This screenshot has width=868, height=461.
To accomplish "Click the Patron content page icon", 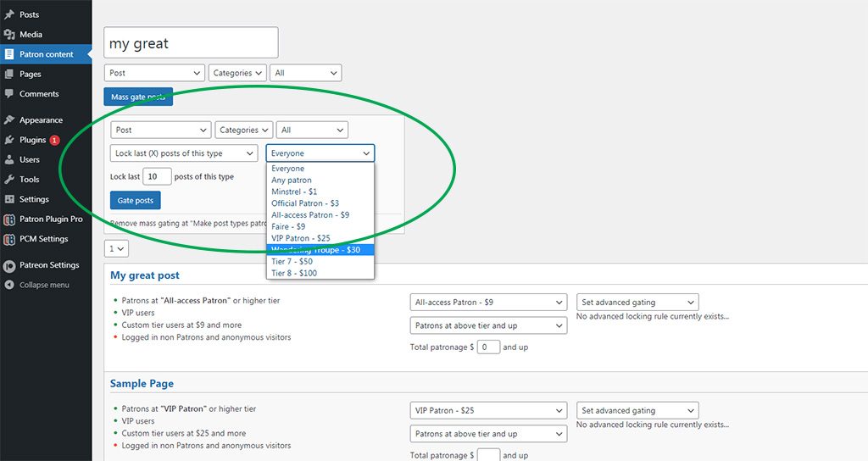I will [9, 54].
